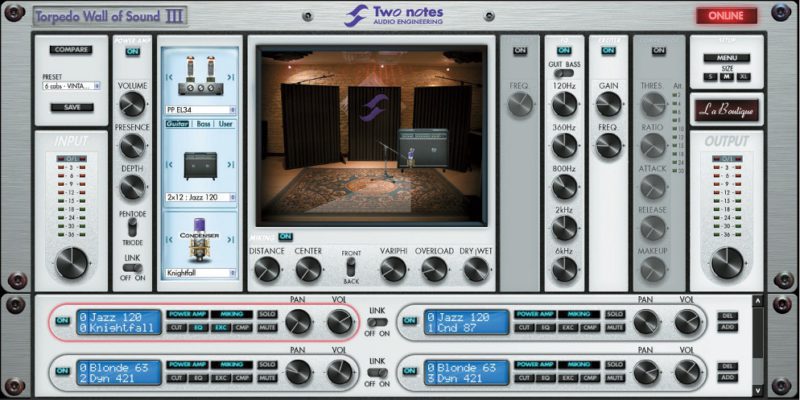Toggle LINK between the Jazz 120 channels
This screenshot has height=400, width=800.
(378, 322)
